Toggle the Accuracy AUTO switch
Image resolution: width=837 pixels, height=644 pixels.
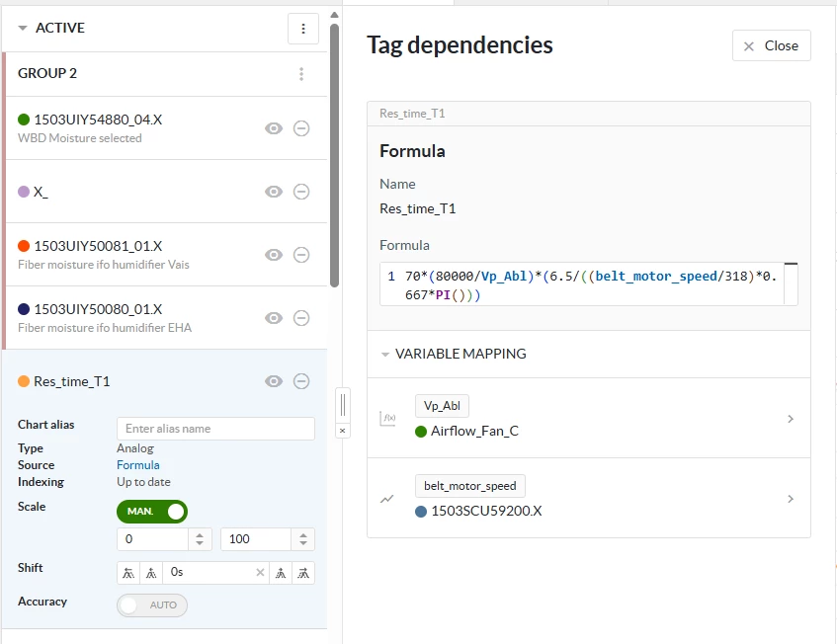tap(152, 604)
